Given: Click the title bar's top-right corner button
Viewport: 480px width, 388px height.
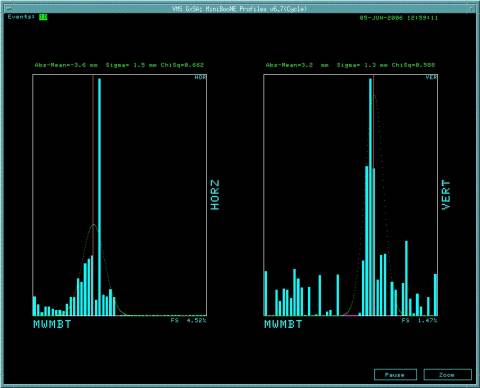Looking at the screenshot, I should 471,8.
